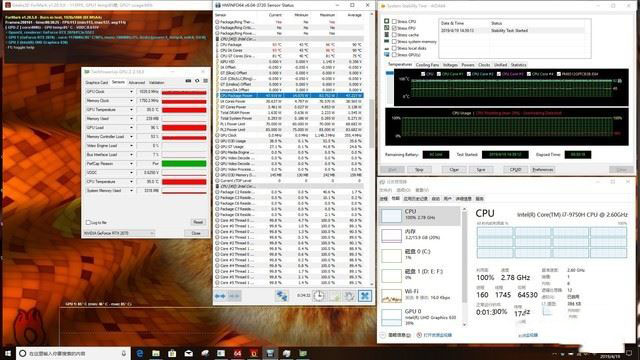Click Reset button in GPU-Z

[x=198, y=222]
